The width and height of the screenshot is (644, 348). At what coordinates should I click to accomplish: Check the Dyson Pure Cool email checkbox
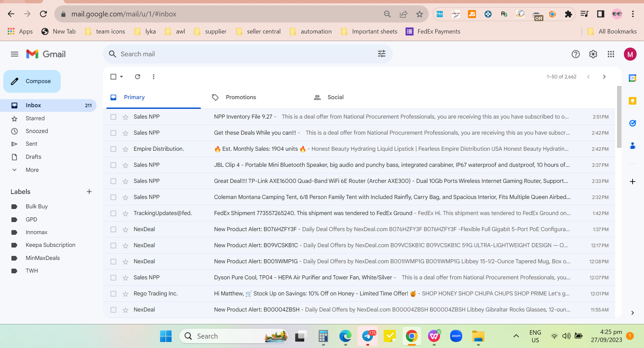coord(113,278)
